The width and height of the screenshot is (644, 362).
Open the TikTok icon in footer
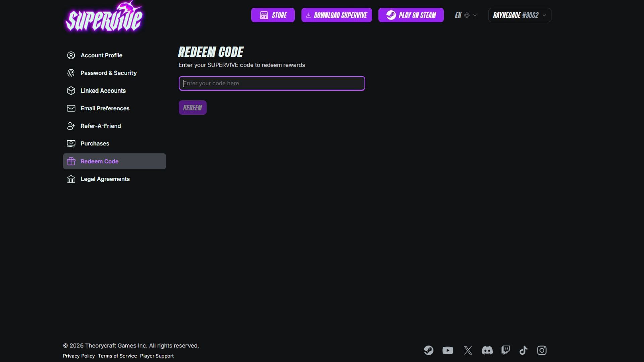point(523,350)
